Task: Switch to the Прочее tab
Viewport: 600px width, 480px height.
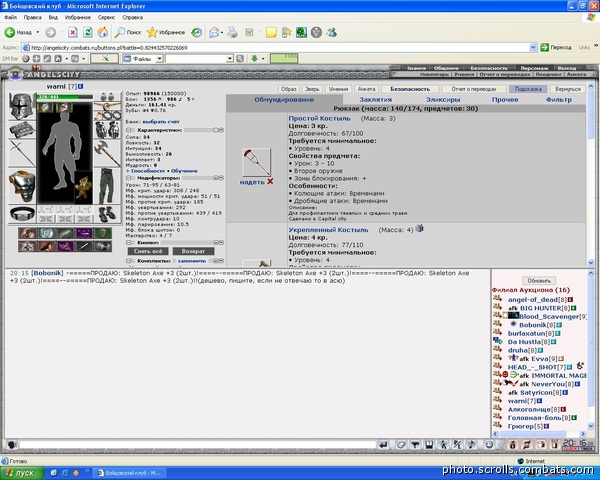Action: tap(505, 100)
